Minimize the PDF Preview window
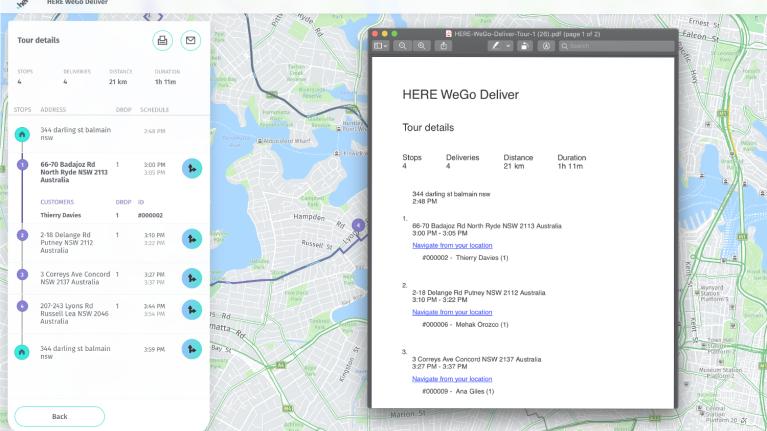This screenshot has height=431, width=767. [x=384, y=34]
